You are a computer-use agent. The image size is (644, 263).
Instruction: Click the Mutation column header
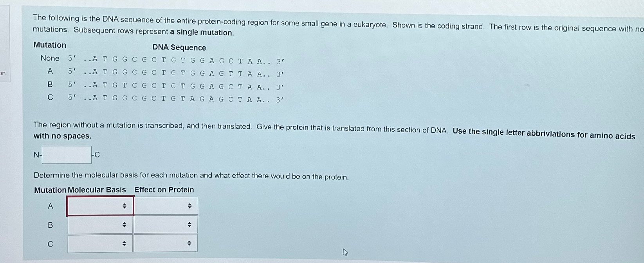point(49,45)
